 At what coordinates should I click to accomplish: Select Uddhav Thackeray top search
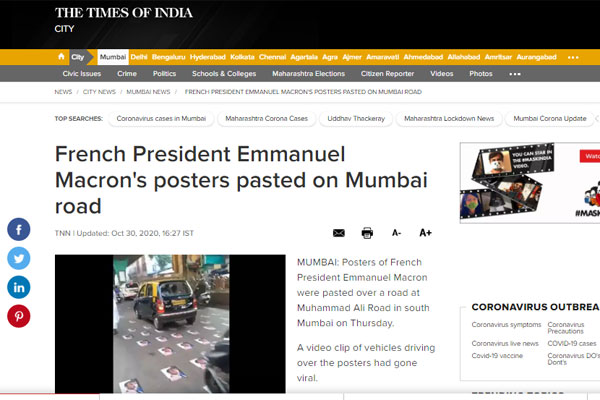click(x=356, y=119)
